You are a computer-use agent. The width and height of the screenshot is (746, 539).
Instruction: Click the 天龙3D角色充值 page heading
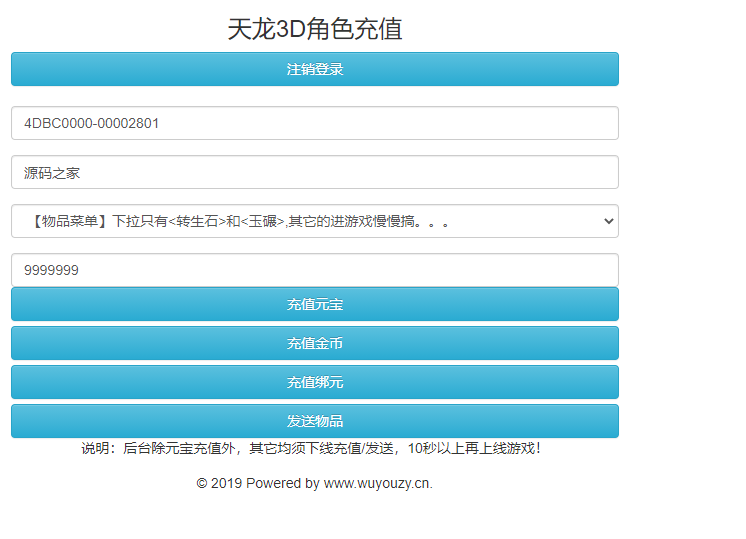pyautogui.click(x=315, y=29)
